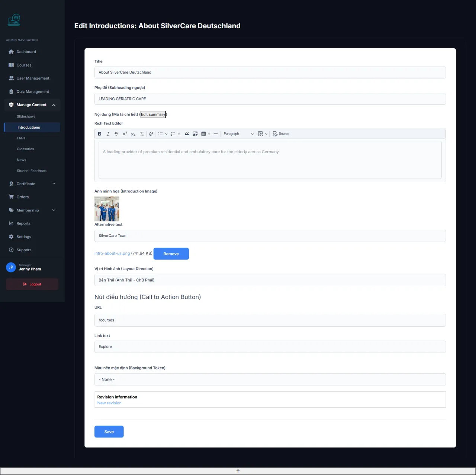Focus the Subheading field with LEADING GERIATRIC CARE
The height and width of the screenshot is (475, 476).
pyautogui.click(x=270, y=99)
